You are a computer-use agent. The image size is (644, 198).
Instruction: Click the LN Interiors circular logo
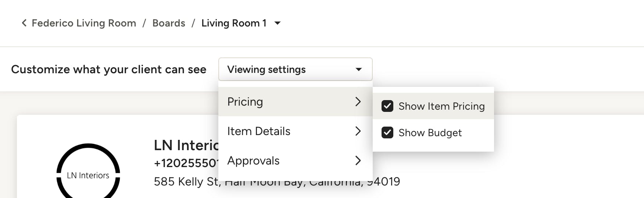pos(88,172)
